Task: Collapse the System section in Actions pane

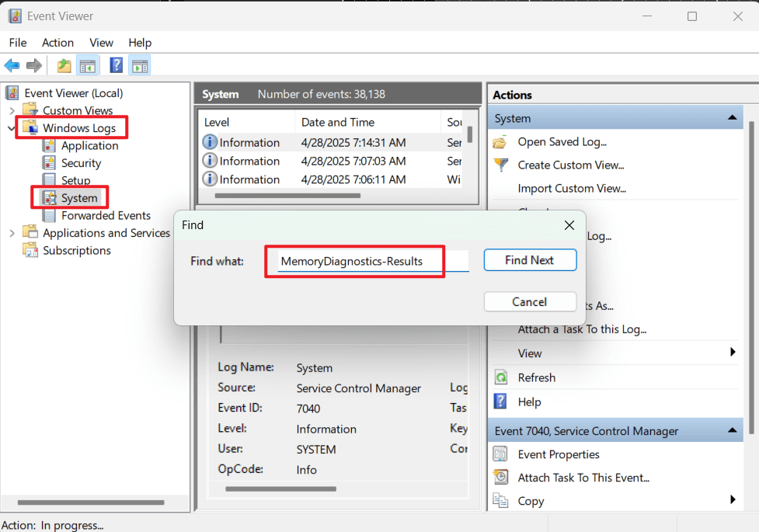Action: tap(731, 118)
